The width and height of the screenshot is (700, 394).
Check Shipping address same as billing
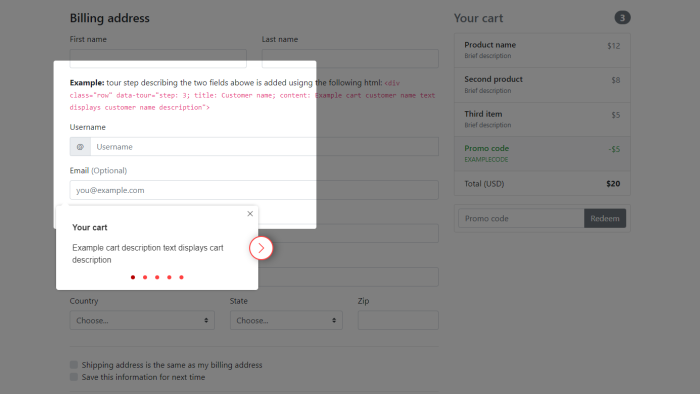click(x=74, y=365)
